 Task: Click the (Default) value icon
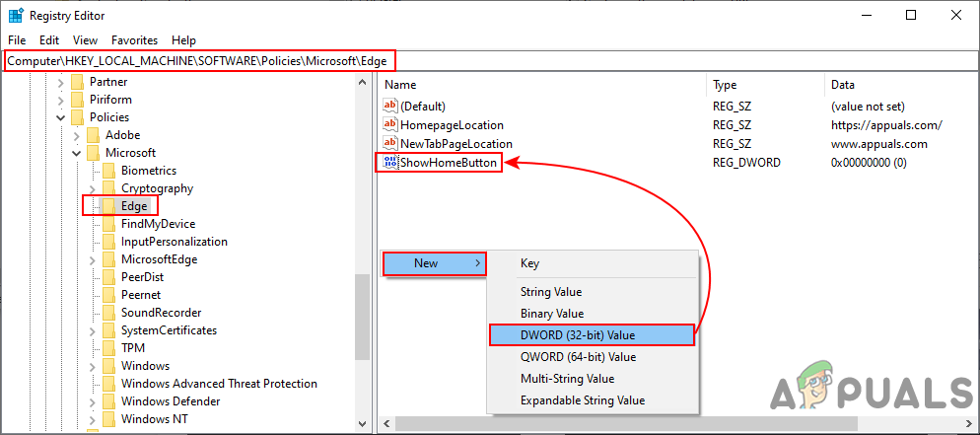click(390, 107)
